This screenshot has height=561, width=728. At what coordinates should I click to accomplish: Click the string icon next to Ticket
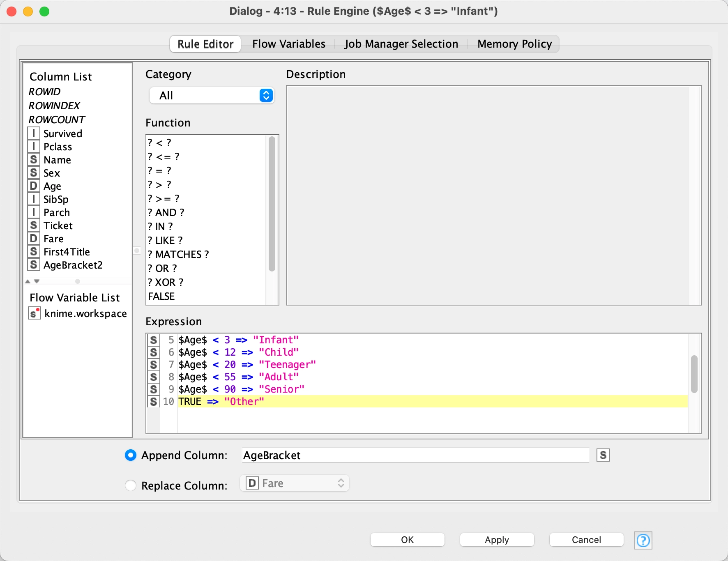click(34, 225)
